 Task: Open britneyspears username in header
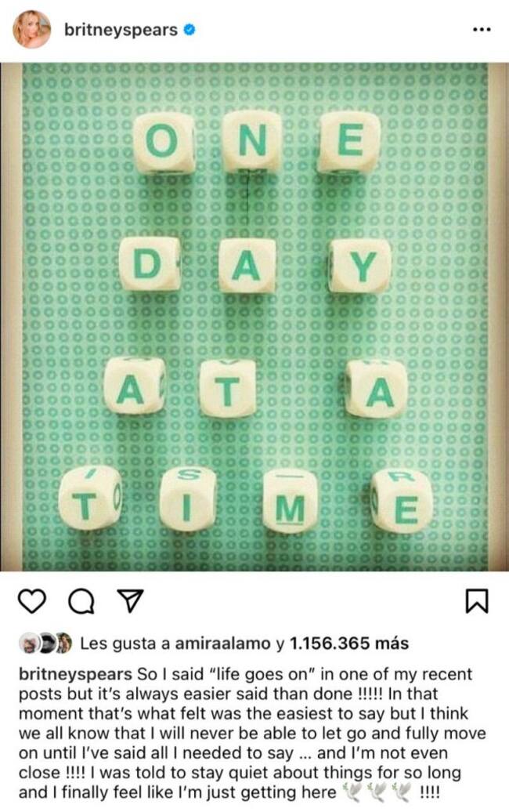click(x=121, y=30)
